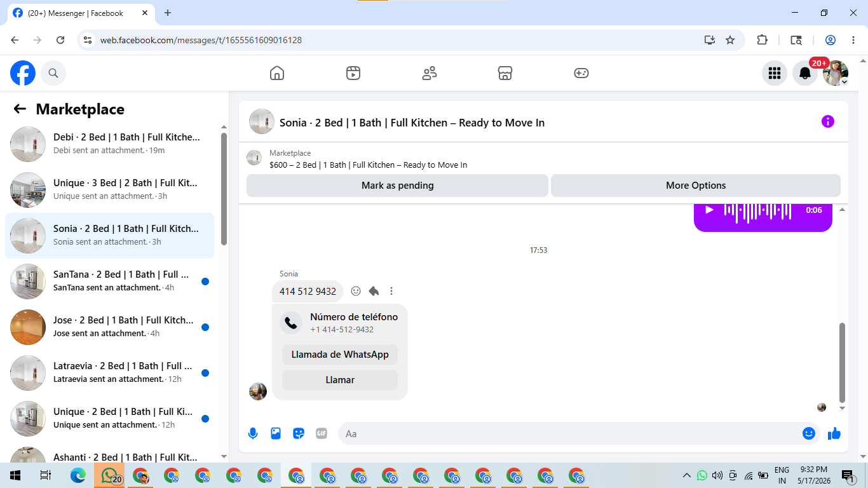Open a new browser tab
868x488 pixels.
tap(168, 13)
